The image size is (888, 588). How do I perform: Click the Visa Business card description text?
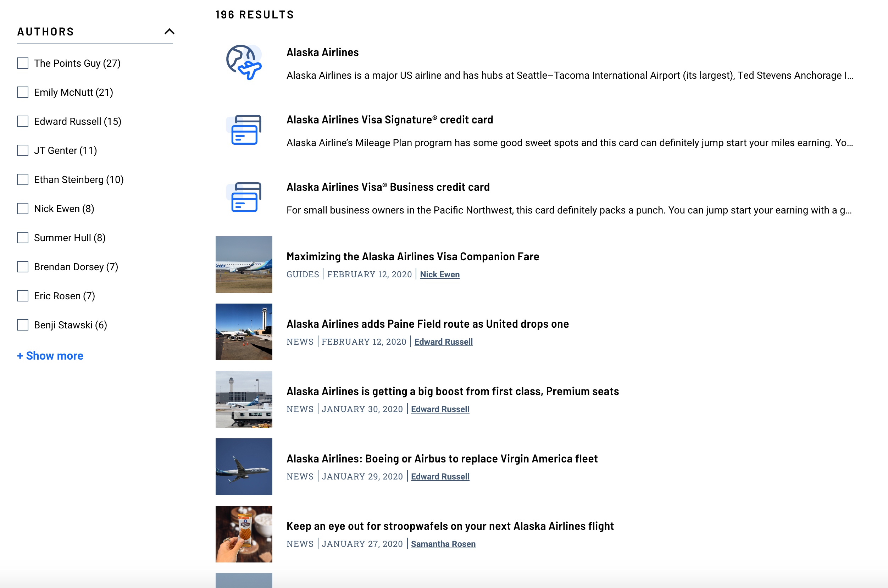[x=569, y=210]
